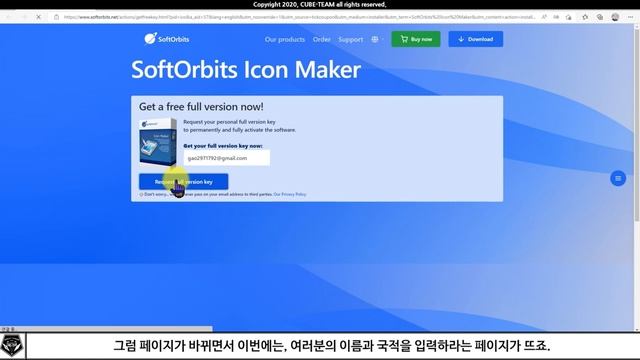View site information via the address bar lock icon
This screenshot has height=360, width=640.
(x=57, y=17)
